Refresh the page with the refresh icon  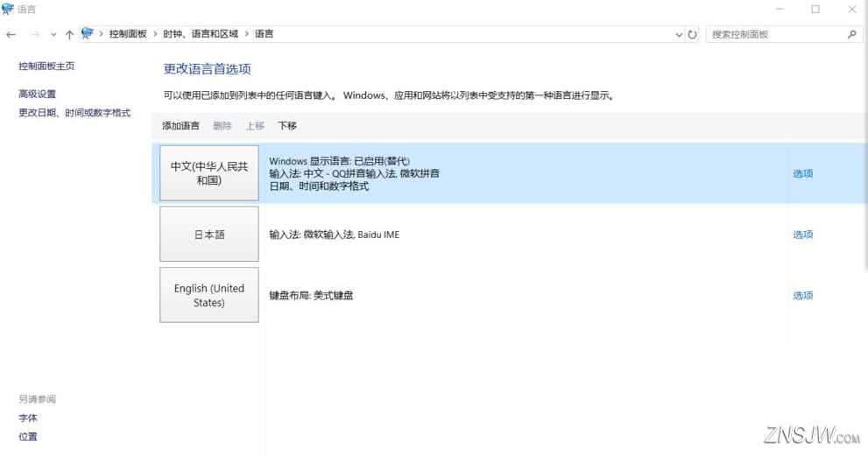692,34
